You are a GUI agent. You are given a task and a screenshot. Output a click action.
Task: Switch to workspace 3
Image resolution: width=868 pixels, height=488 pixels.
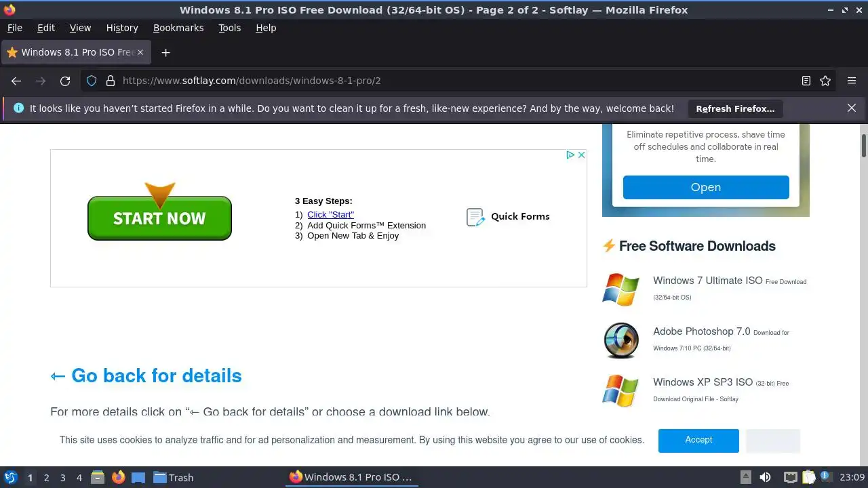pyautogui.click(x=62, y=478)
